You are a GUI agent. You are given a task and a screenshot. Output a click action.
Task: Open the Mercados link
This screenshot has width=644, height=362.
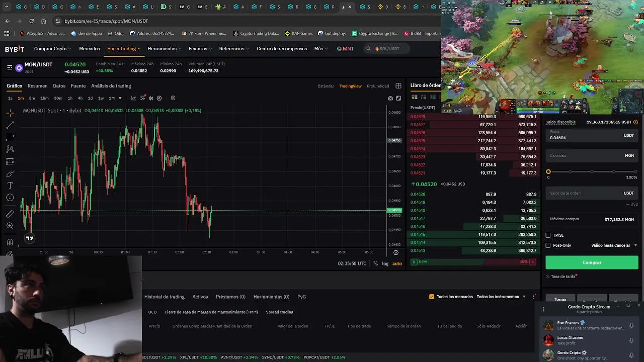pos(90,49)
